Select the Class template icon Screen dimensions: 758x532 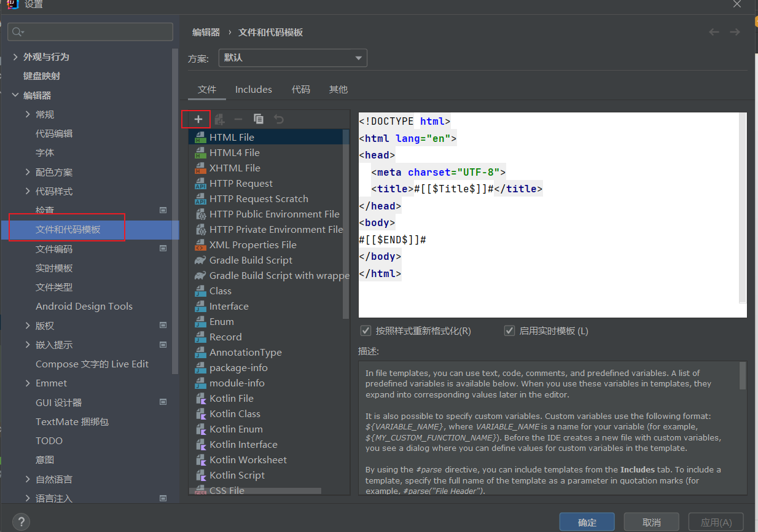pos(200,291)
